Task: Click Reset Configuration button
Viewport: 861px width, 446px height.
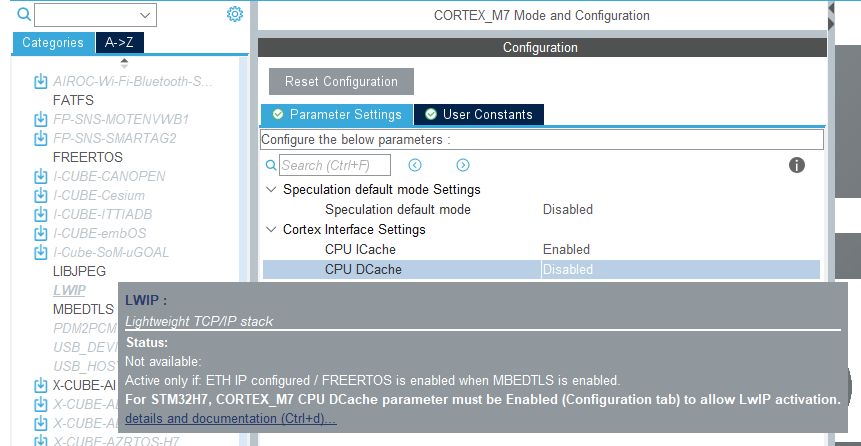Action: [x=341, y=81]
